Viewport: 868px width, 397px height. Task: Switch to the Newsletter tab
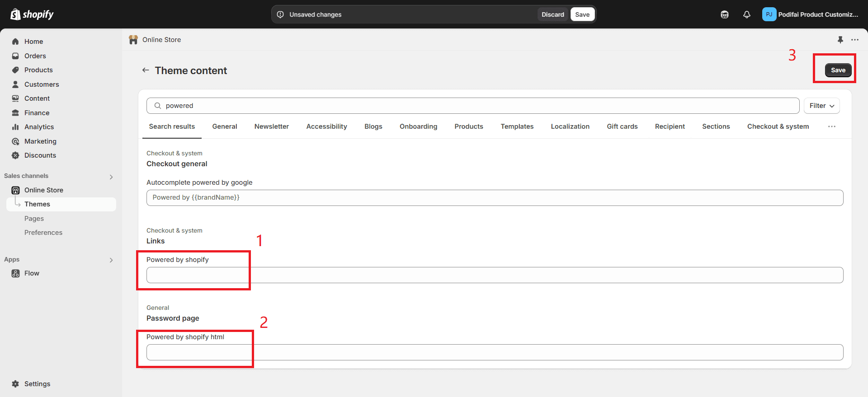point(272,126)
